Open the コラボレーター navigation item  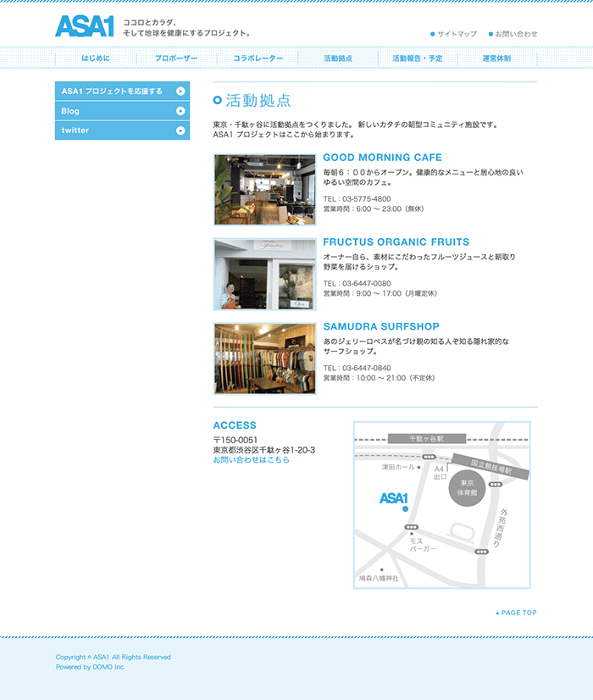point(257,59)
